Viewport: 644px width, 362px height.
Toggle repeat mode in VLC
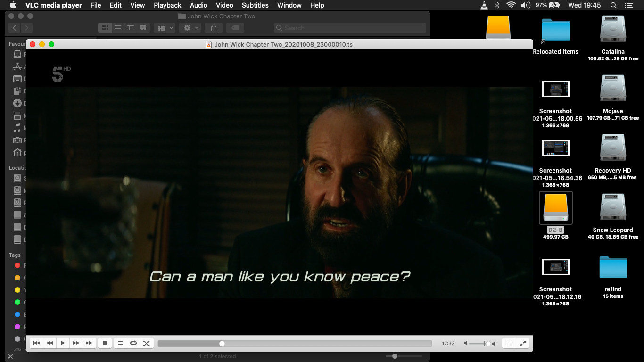pyautogui.click(x=133, y=343)
